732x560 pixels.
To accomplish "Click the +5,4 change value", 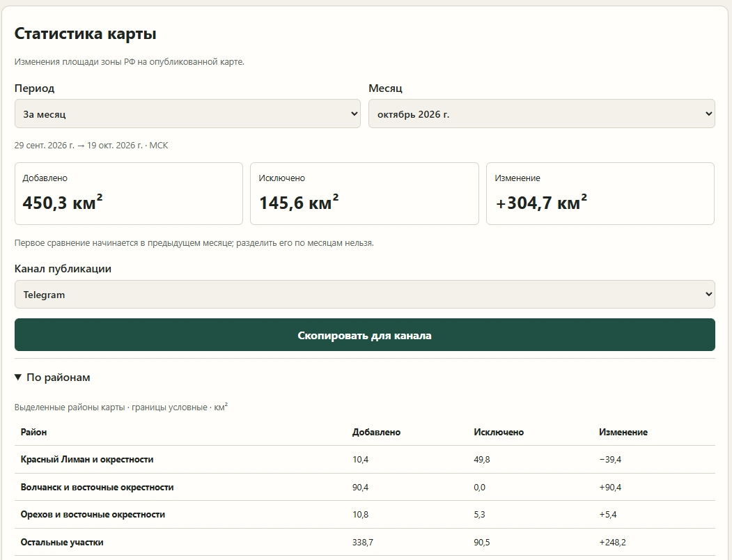I will [x=608, y=515].
